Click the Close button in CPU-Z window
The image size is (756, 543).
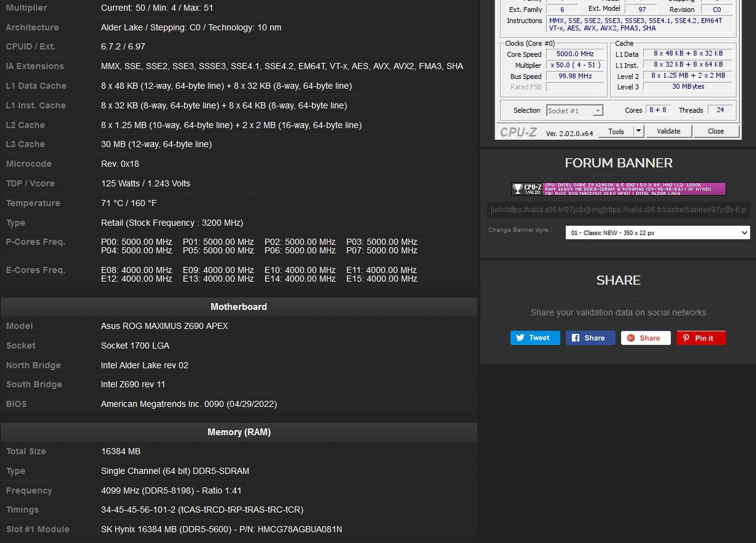tap(716, 131)
